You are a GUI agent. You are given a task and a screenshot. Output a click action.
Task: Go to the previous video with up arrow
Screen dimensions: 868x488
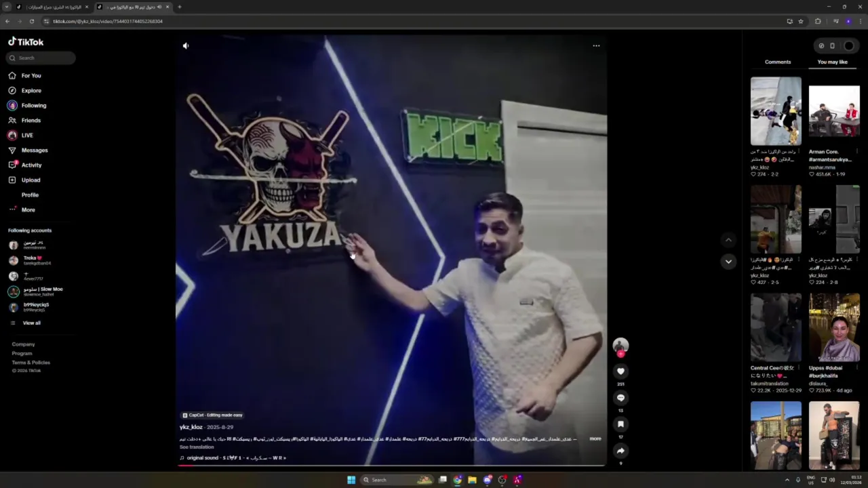(728, 240)
